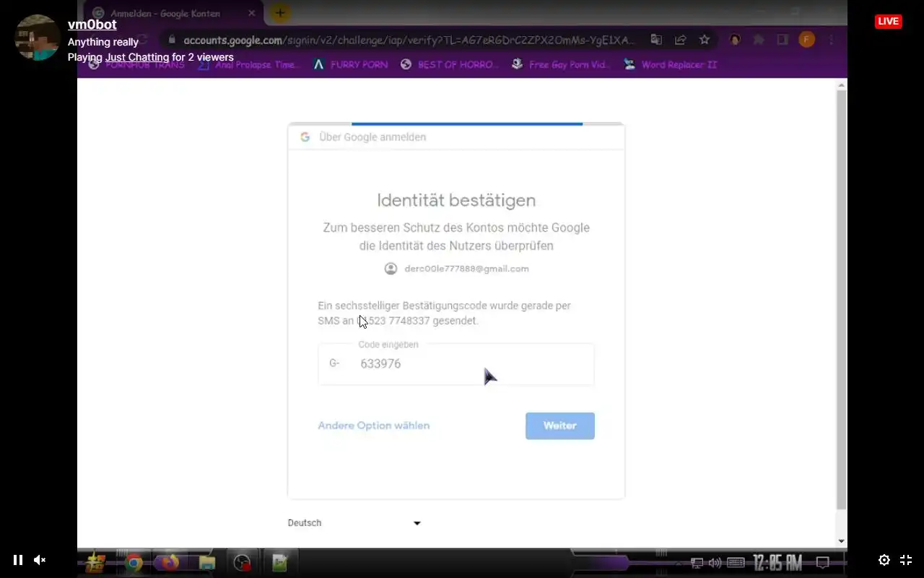Open the BEST OF HORRO... bookmark

click(450, 64)
